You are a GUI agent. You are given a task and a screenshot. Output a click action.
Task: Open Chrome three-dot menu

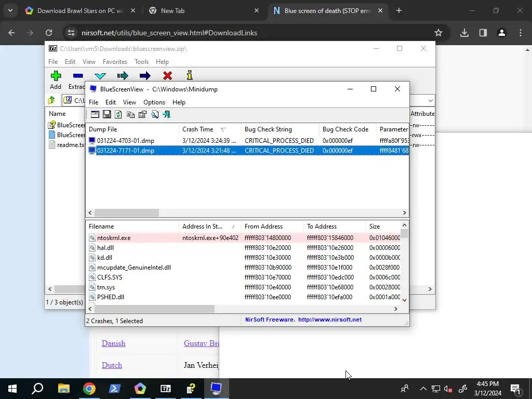[521, 33]
